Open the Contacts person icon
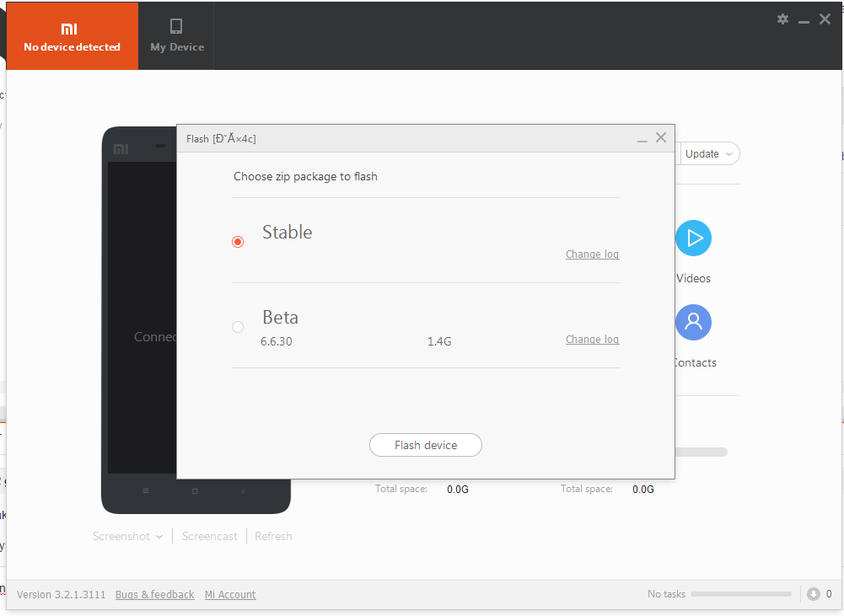Viewport: 844px width, 616px height. click(x=693, y=322)
